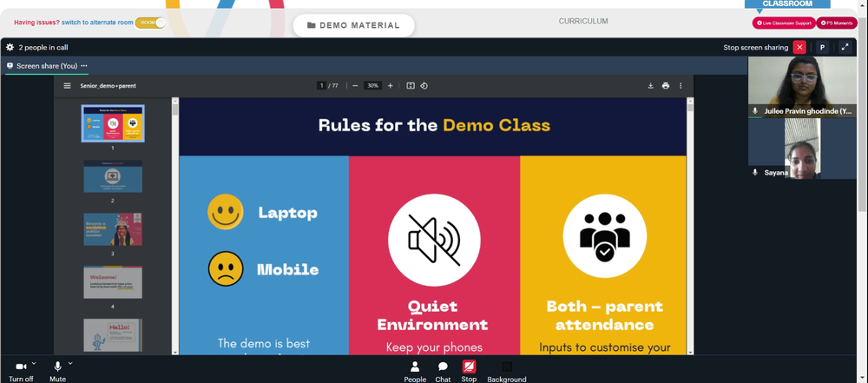Click Sayana video tile
The image size is (868, 383).
pos(802,149)
